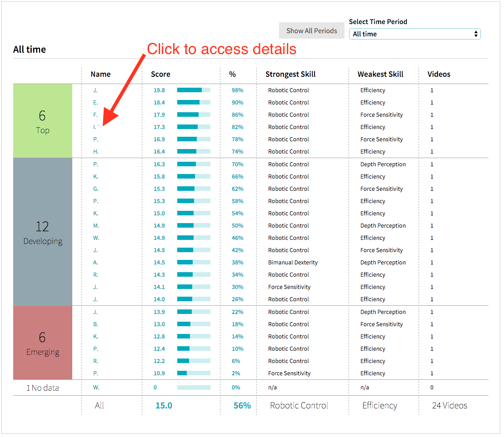The image size is (504, 438).
Task: Open details for W. in the No data row
Action: pos(96,388)
